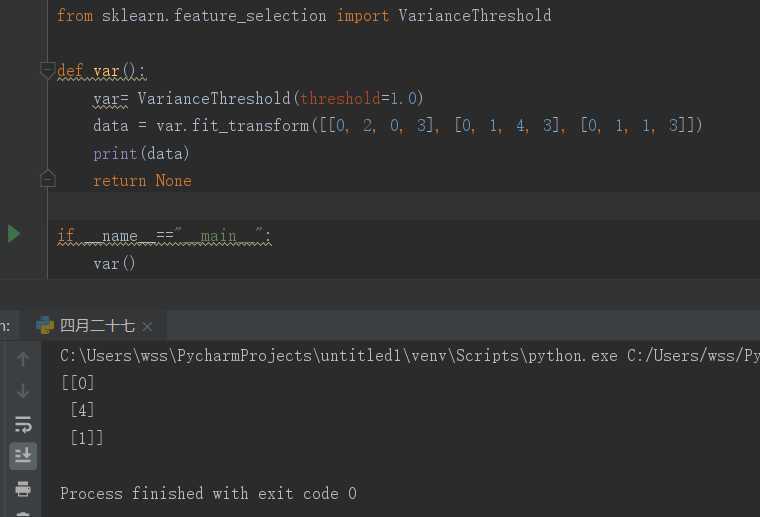Click output line [[0]

(x=78, y=383)
